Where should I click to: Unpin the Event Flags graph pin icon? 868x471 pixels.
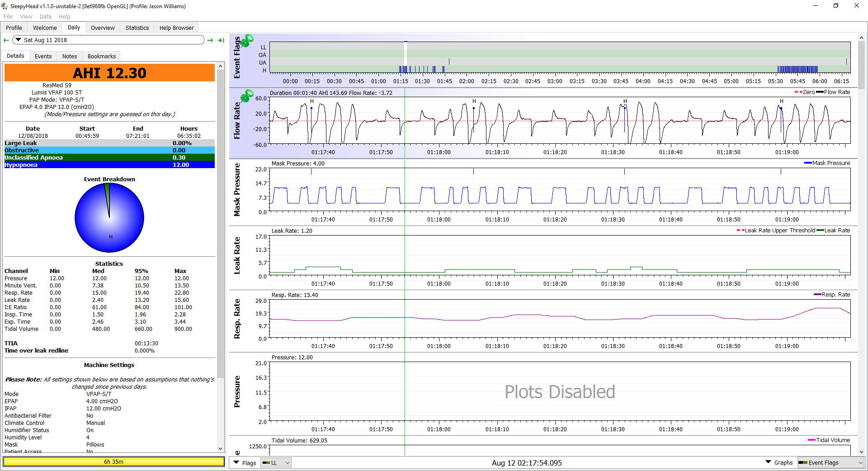pos(247,41)
